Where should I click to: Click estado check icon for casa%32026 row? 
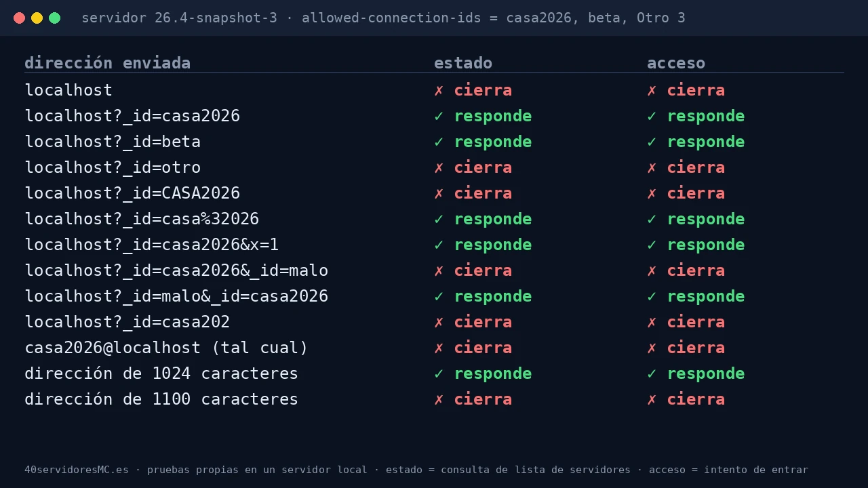(x=439, y=219)
